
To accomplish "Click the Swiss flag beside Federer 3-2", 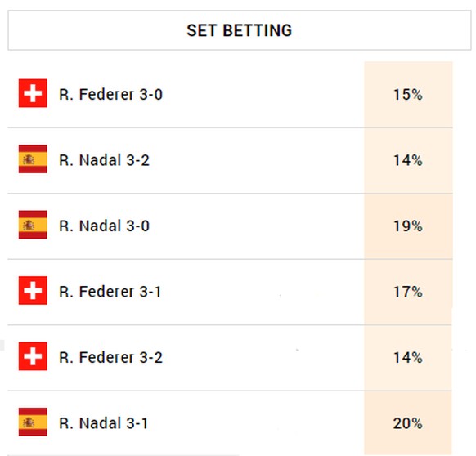I will pyautogui.click(x=33, y=356).
